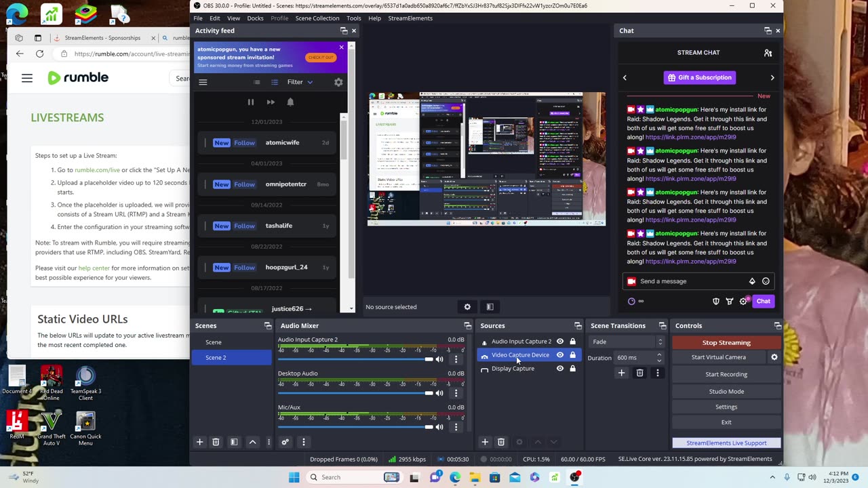Remove selected scene with trash icon
This screenshot has height=488, width=868.
(216, 442)
